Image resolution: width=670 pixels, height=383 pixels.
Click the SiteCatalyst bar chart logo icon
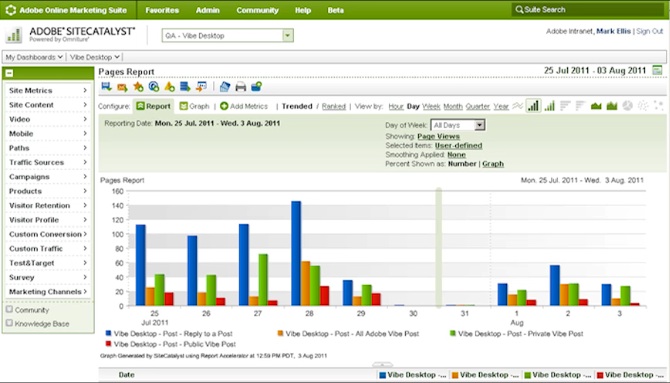[x=14, y=35]
